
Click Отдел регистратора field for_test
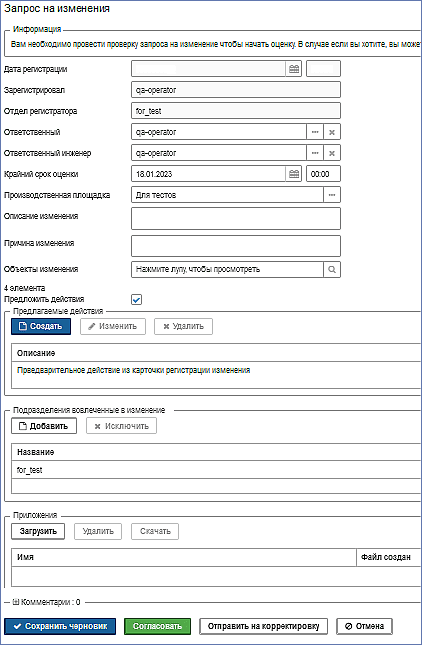tap(236, 111)
